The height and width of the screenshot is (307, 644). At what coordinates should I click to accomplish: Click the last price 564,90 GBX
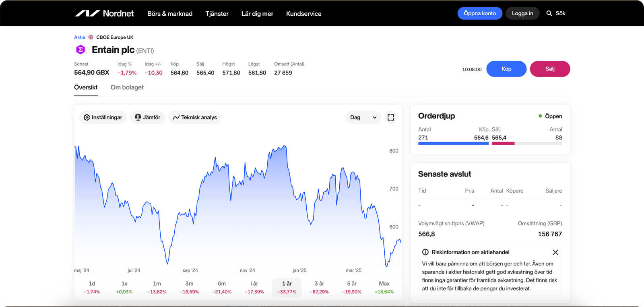pos(92,73)
